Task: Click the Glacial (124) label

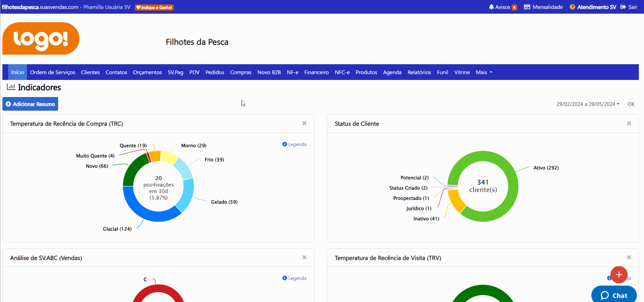Action: (117, 229)
